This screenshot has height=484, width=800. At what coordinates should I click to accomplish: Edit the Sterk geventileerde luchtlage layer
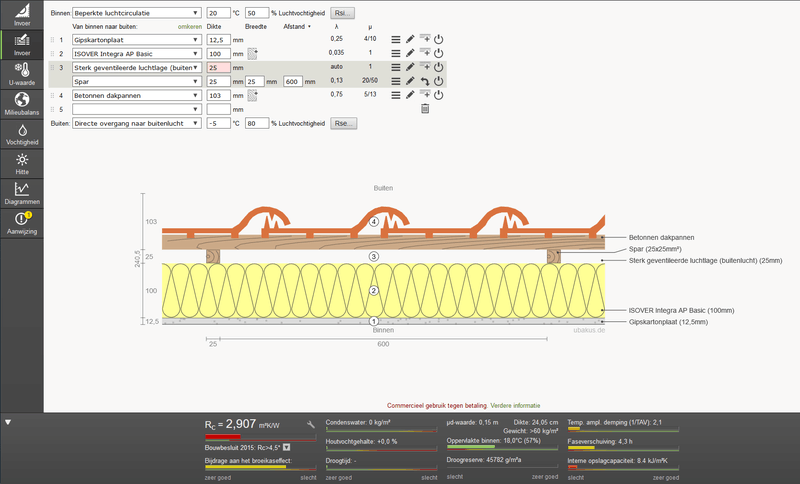point(410,67)
